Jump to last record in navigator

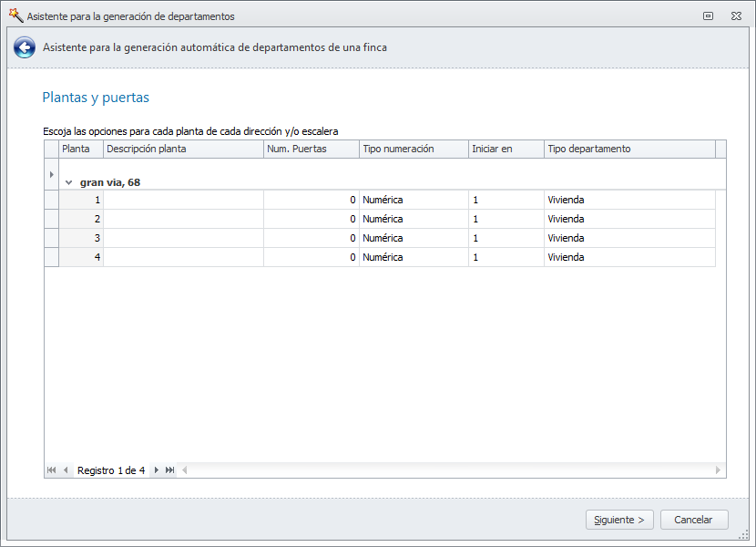[169, 470]
